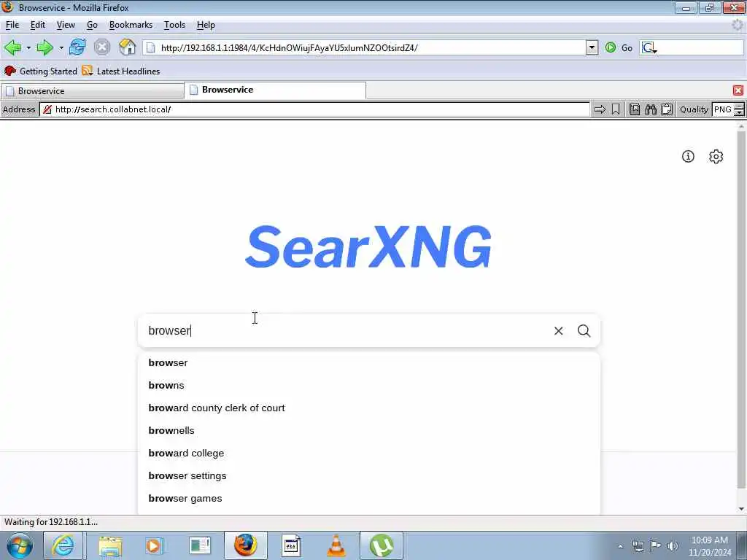This screenshot has width=747, height=560.
Task: Open the Browservice Go arrow icon
Action: point(600,109)
